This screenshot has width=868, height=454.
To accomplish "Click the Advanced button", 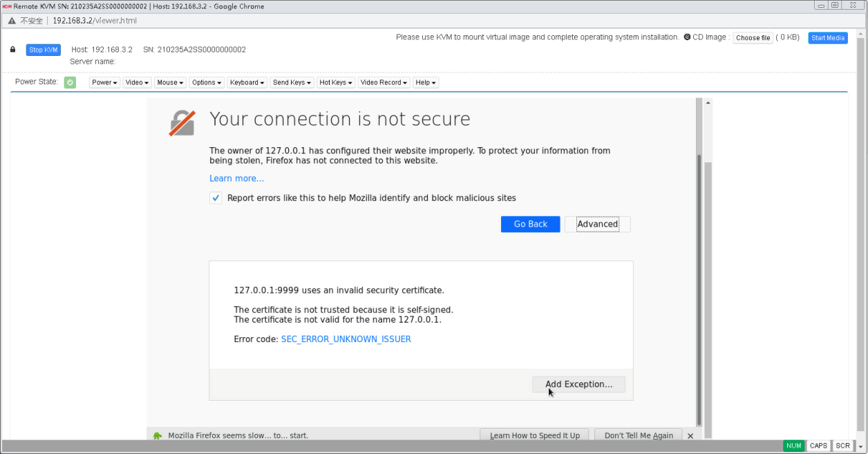I will pyautogui.click(x=598, y=224).
